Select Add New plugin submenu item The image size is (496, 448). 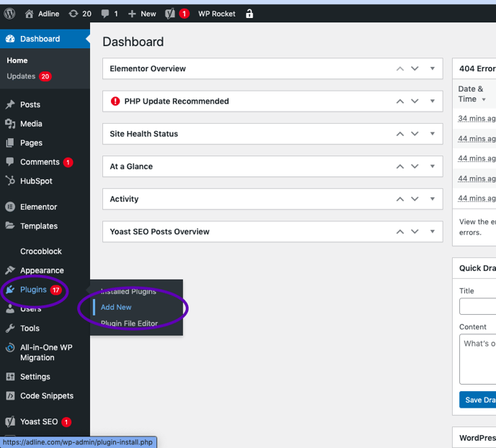[x=116, y=307]
